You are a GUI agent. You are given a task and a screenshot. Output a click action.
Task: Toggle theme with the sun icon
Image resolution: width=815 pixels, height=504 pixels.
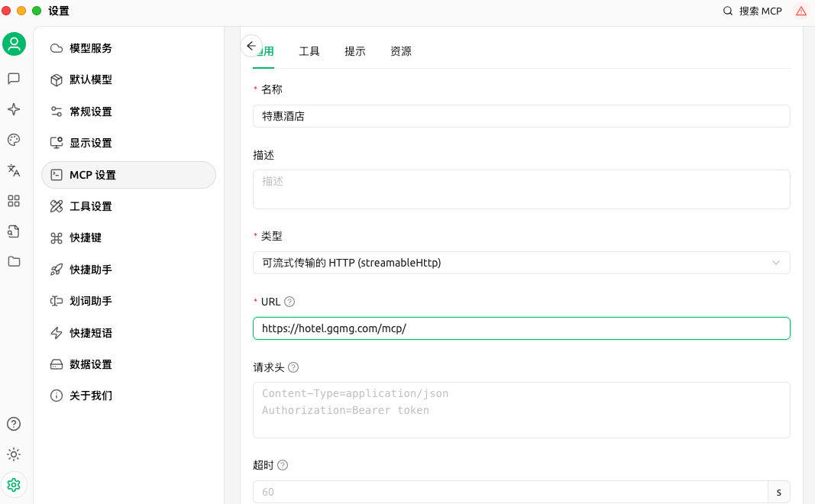click(14, 454)
